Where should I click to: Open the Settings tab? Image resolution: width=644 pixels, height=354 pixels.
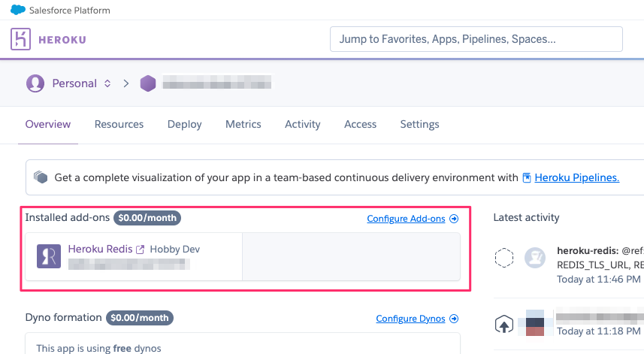420,124
